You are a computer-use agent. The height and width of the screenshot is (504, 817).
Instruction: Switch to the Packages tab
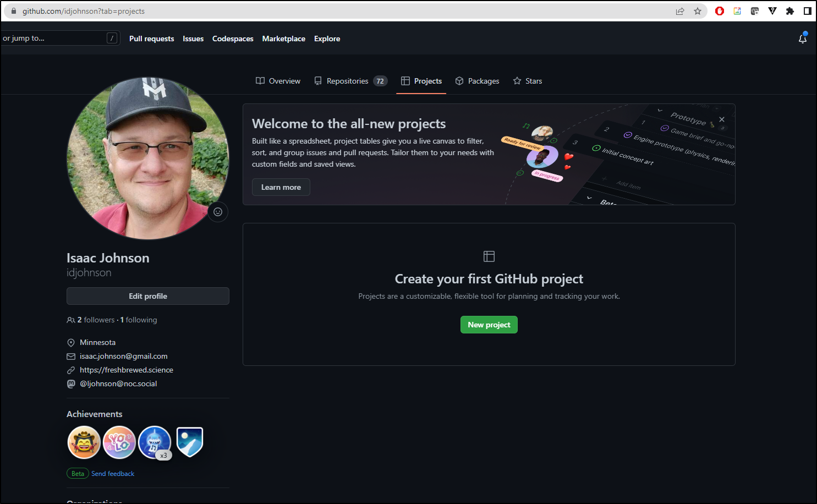click(x=477, y=81)
